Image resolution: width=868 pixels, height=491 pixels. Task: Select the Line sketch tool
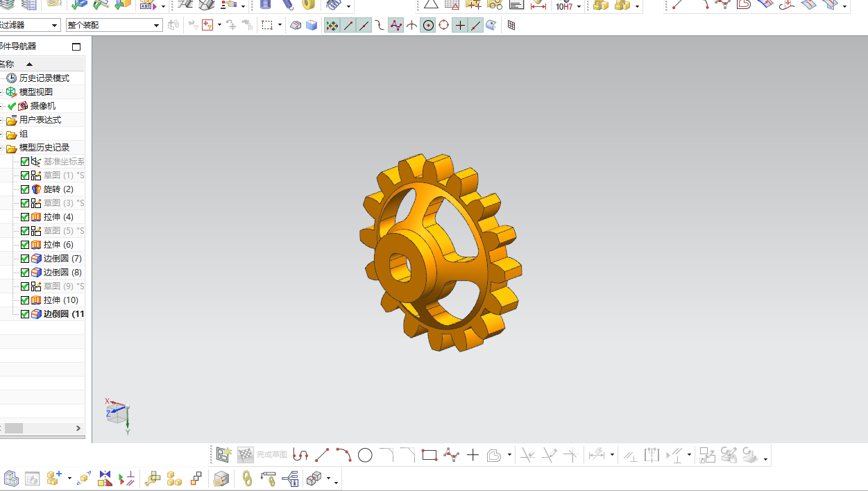click(x=322, y=456)
